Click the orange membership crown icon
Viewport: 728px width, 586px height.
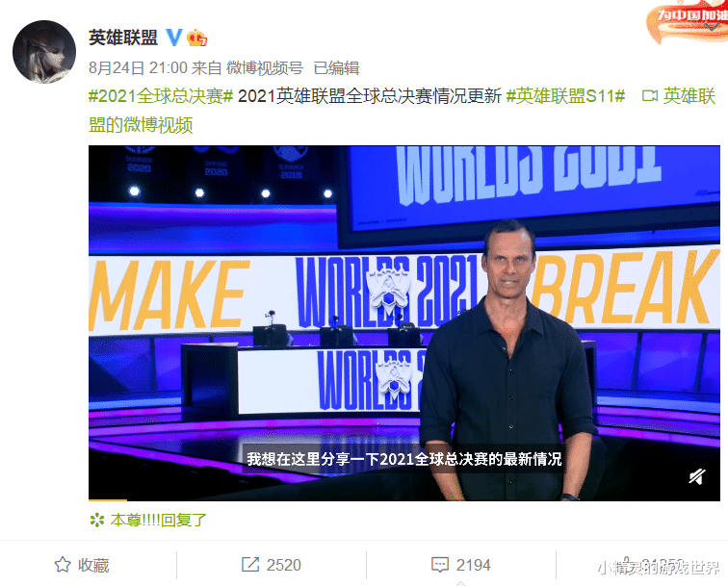196,38
